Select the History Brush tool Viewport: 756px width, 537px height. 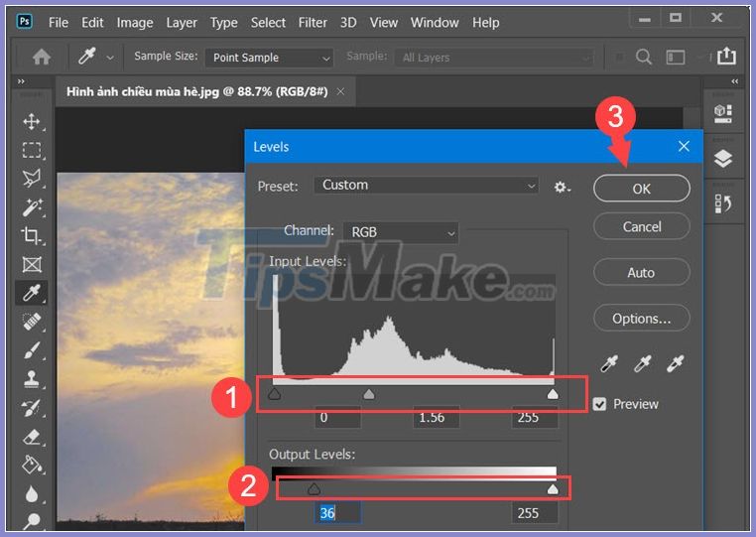coord(32,408)
